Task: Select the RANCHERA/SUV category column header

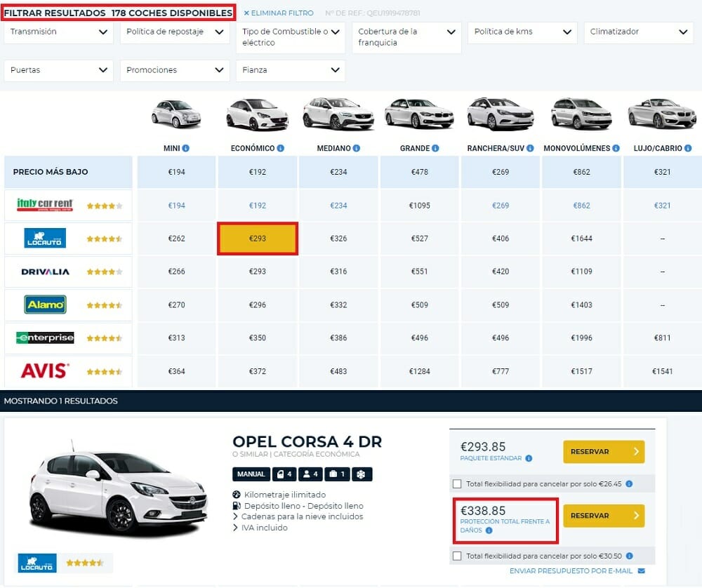Action: coord(496,148)
